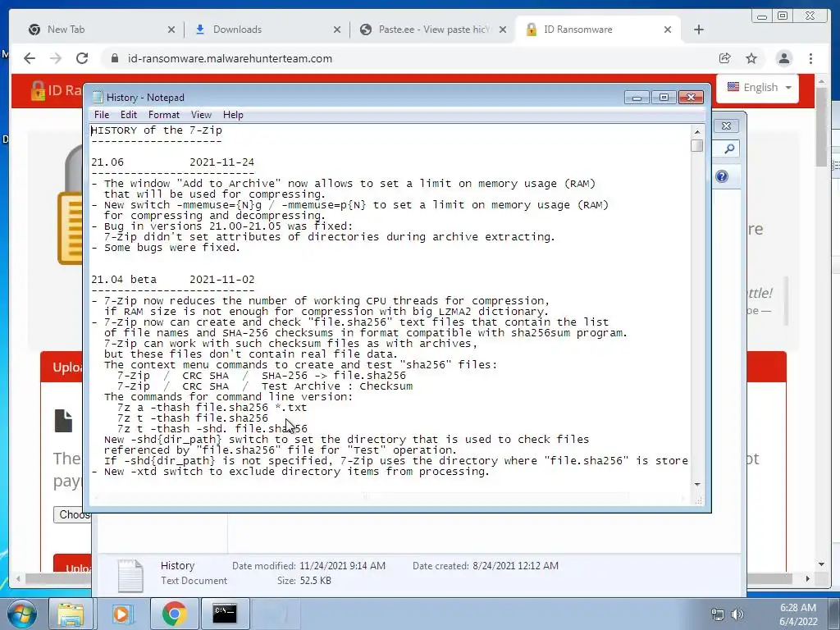
Task: Open the Help menu in Notepad
Action: [x=233, y=115]
